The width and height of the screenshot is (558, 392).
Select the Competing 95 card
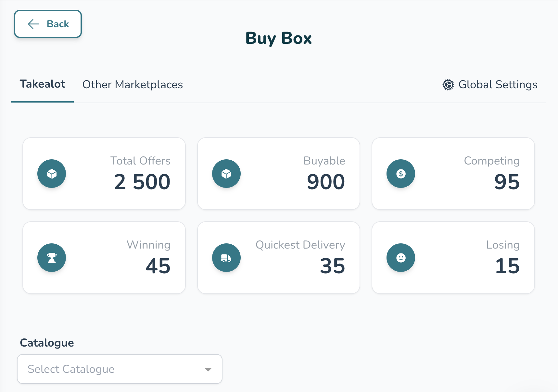click(x=453, y=174)
